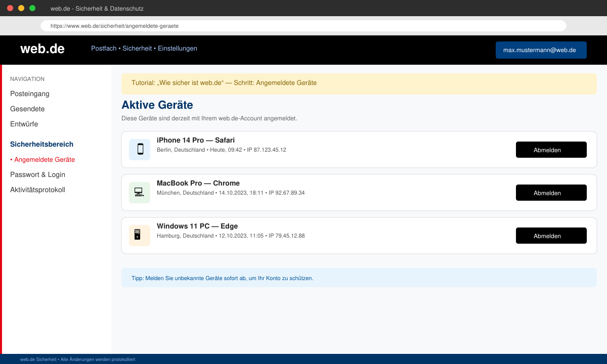607x364 pixels.
Task: Open the max.mustermann@web.de account button
Action: pos(541,50)
